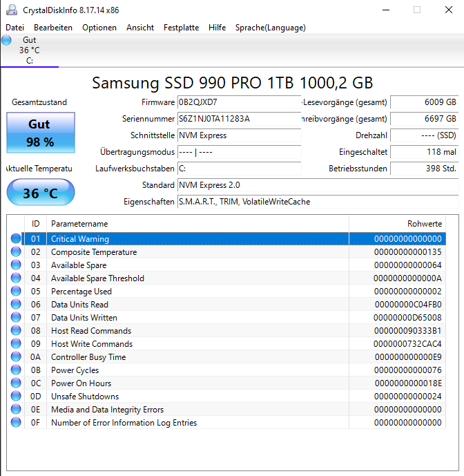
Task: Click status orb for Number of Error Information Log Entries
Action: 16,422
